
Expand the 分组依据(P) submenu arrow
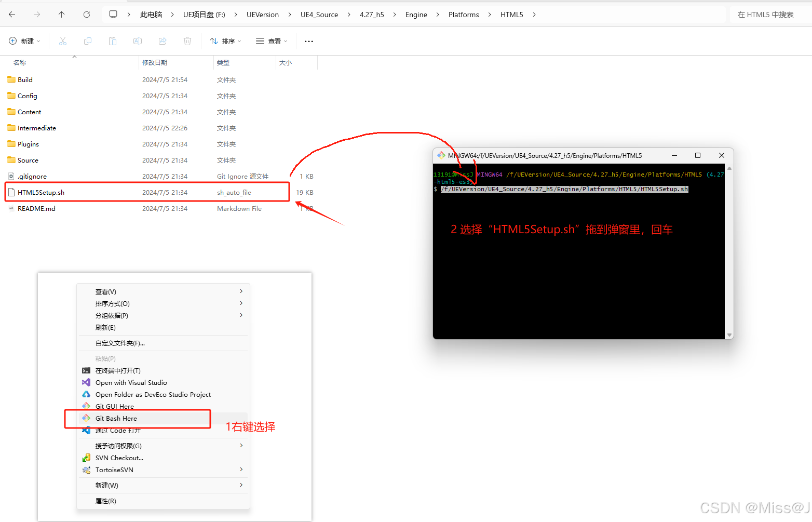241,315
